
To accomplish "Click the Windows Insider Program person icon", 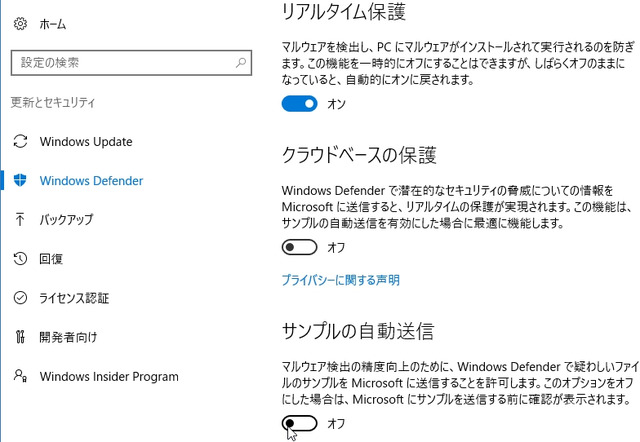I will coord(20,375).
